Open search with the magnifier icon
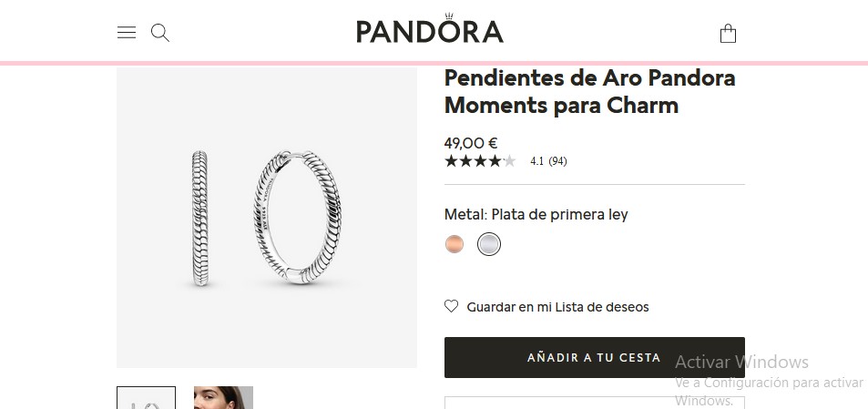 [x=160, y=33]
